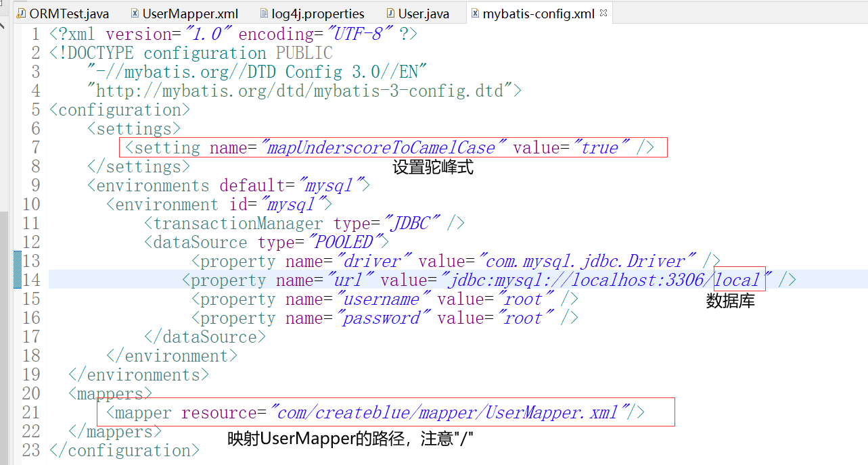Click the change marker beside line 13
Screen dimensions: 868x465
point(18,261)
